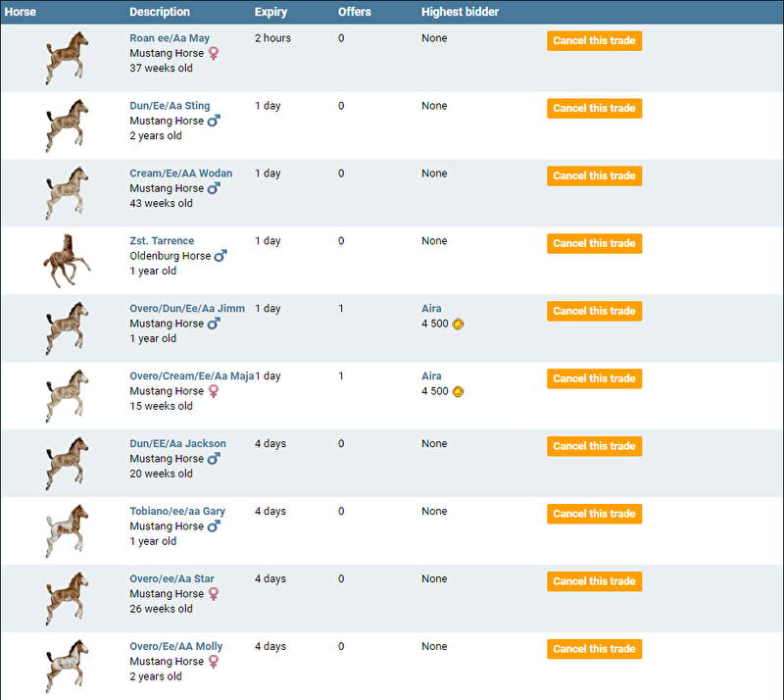784x700 pixels.
Task: Click the Tobiano/ee/aa Gary horse picture
Action: click(x=67, y=531)
